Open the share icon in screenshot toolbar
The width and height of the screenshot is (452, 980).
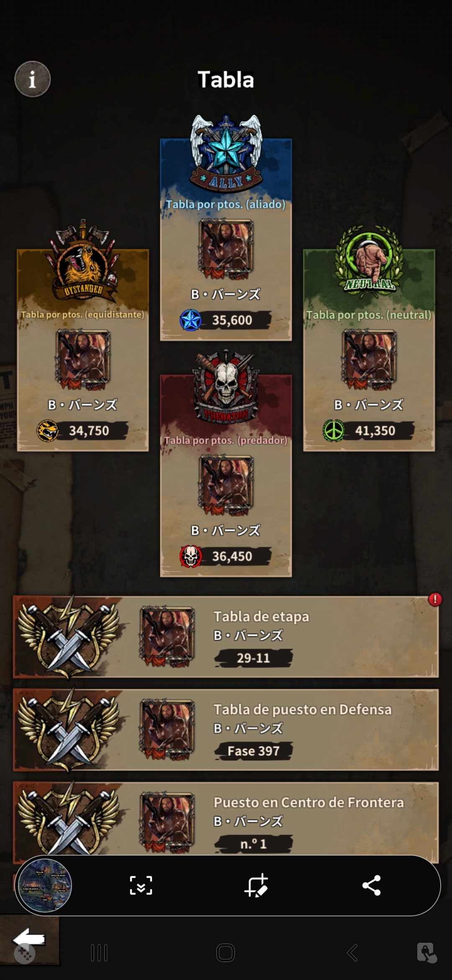coord(371,885)
